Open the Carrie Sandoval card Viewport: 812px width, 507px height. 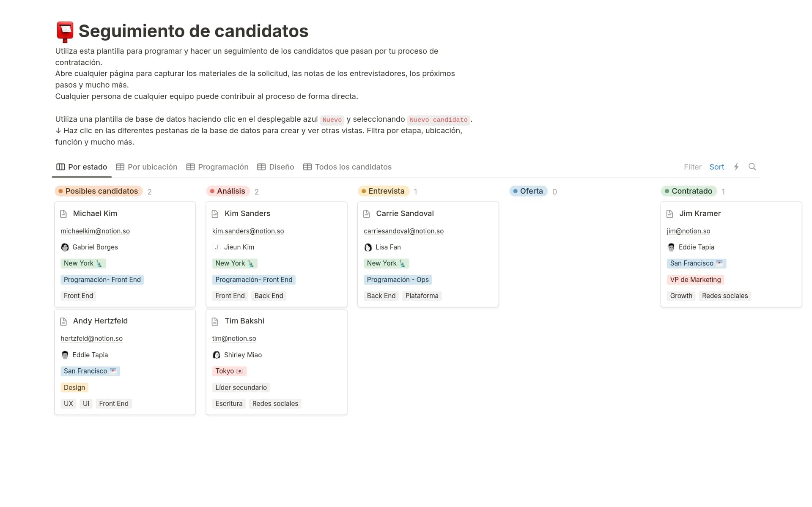(405, 214)
